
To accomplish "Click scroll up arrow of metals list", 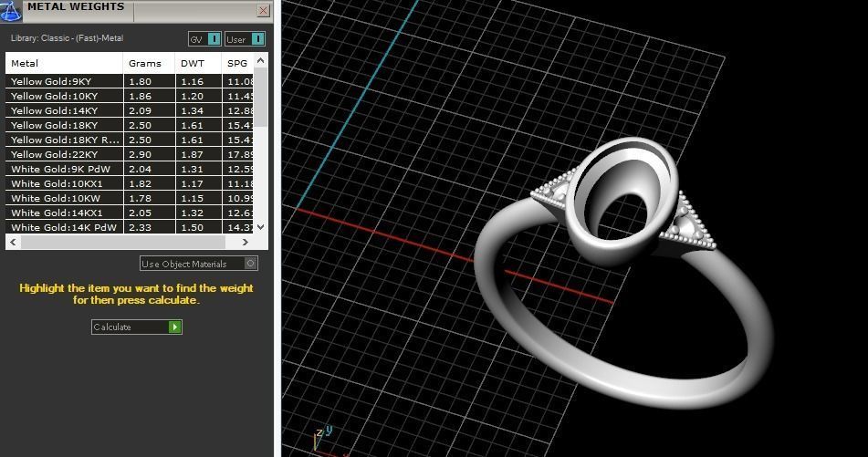I will click(x=261, y=60).
